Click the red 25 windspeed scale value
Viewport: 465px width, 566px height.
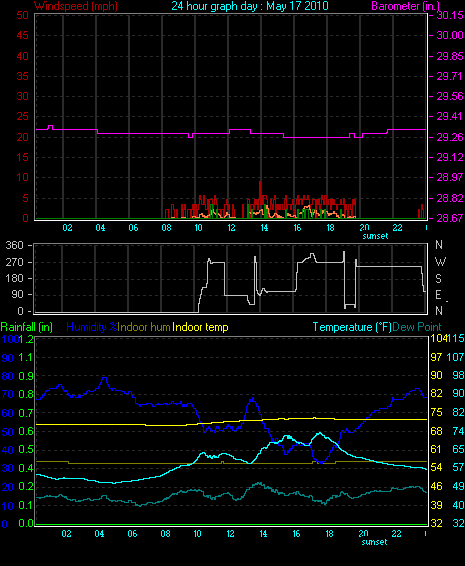pos(22,117)
